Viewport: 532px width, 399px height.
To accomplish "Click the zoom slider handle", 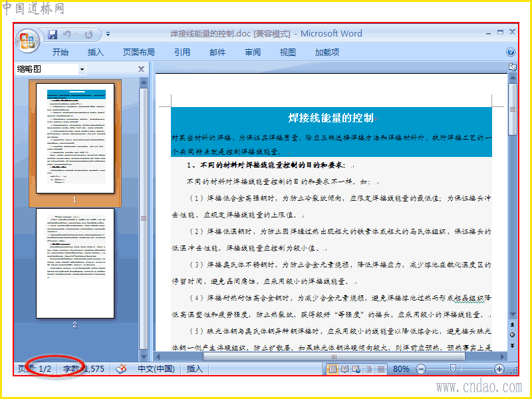I will click(453, 369).
